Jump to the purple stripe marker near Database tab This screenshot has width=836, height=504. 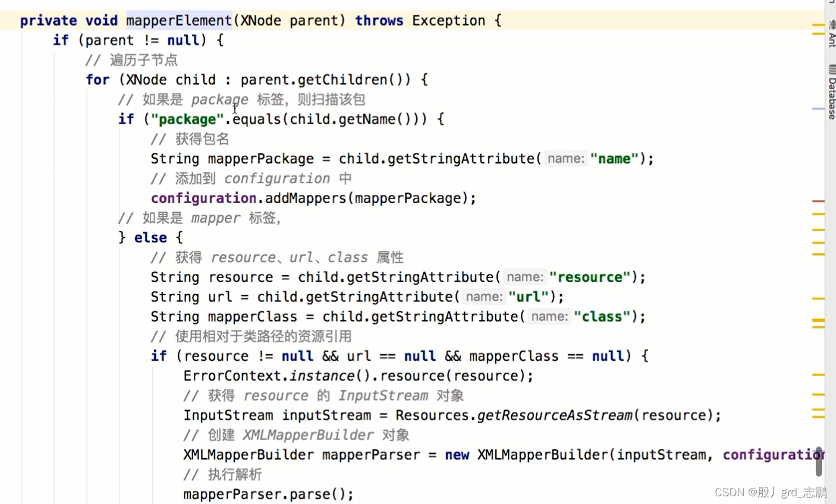[818, 109]
